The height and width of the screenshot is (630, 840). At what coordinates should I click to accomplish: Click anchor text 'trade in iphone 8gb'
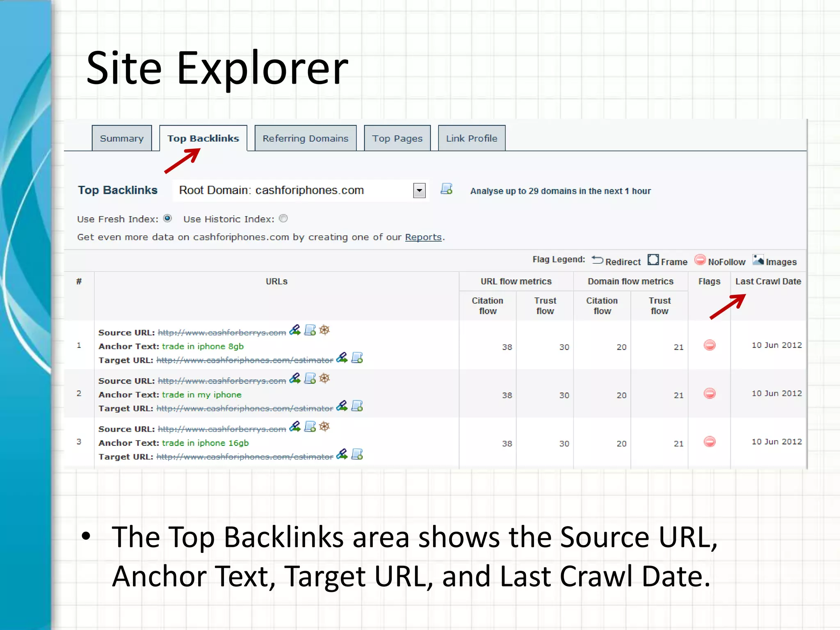[x=203, y=347]
